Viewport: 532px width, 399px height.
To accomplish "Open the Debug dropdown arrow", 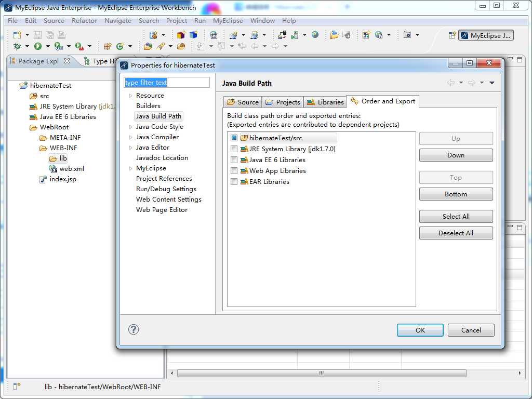I will click(27, 46).
